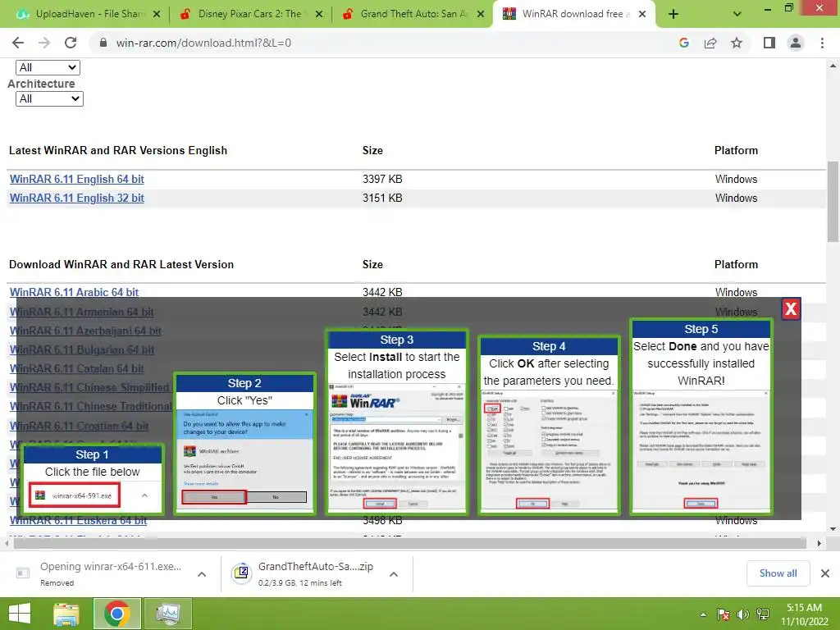840x630 pixels.
Task: Open WinRAR 6.11 Croatian 64 bit link
Action: pos(79,426)
